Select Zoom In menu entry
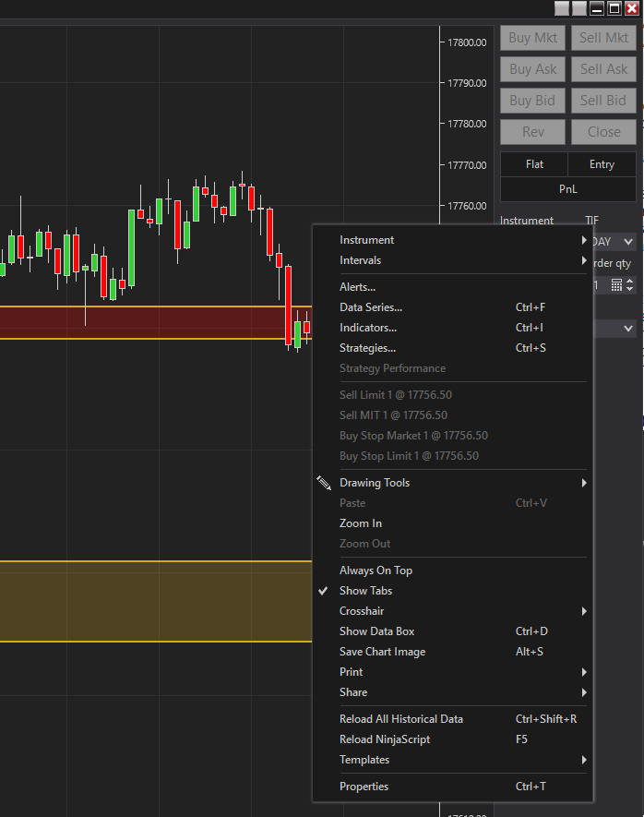 click(x=452, y=523)
